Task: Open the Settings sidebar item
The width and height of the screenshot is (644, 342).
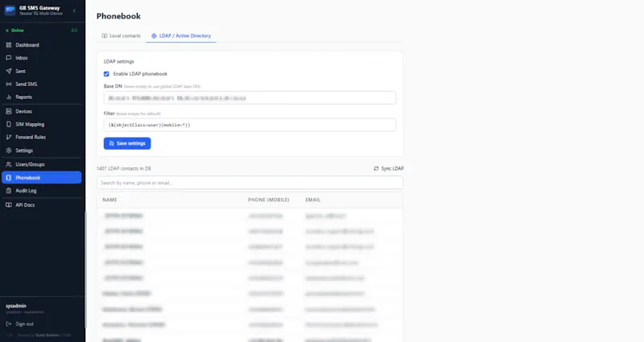Action: point(43,150)
